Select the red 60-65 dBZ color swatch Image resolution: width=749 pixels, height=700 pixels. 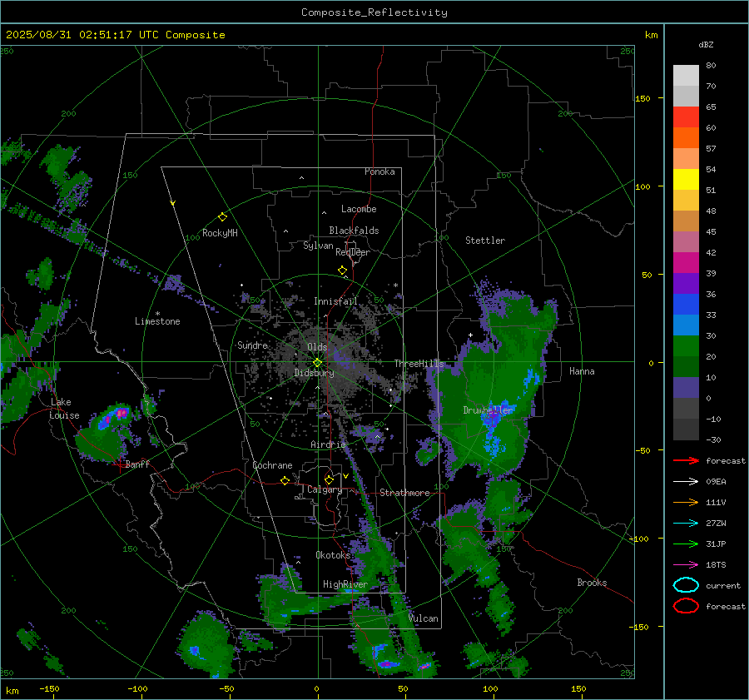click(x=686, y=117)
